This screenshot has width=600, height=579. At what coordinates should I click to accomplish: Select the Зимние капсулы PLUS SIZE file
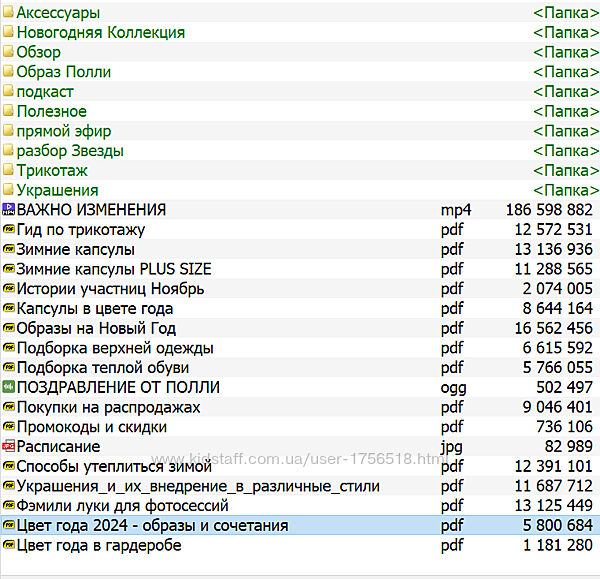tap(114, 269)
